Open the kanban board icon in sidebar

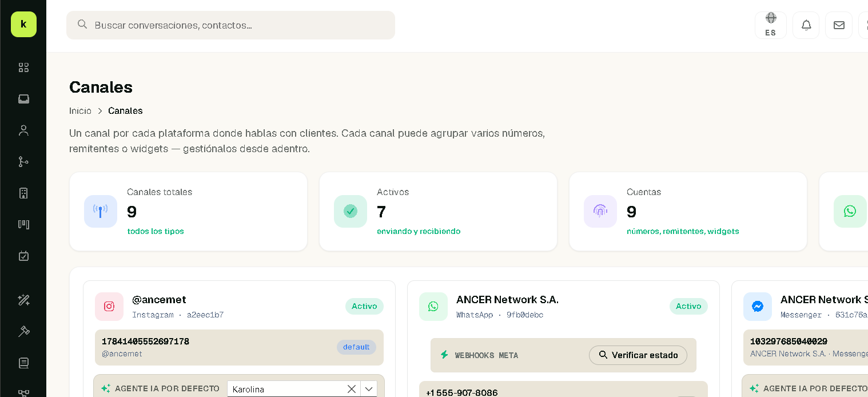[23, 224]
